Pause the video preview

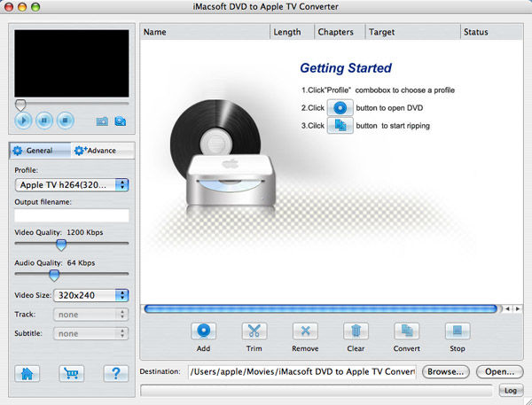point(44,121)
